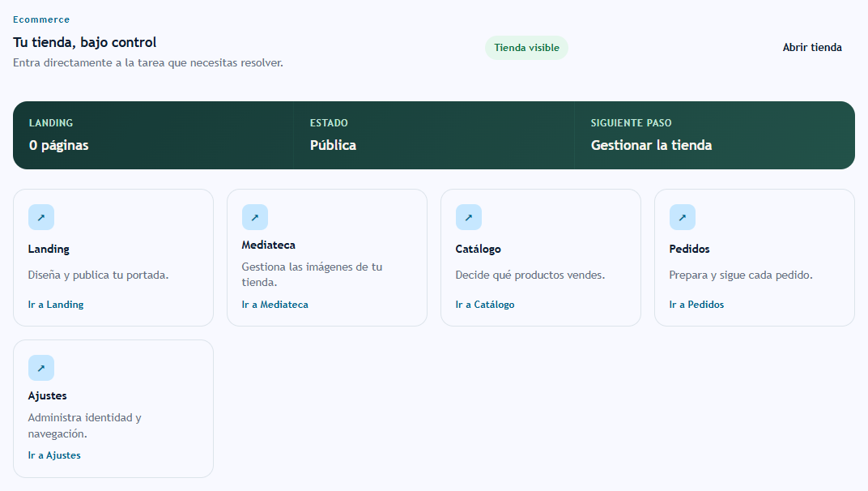Go to 'Ir a Catálogo' link
The width and height of the screenshot is (868, 491).
click(x=485, y=305)
